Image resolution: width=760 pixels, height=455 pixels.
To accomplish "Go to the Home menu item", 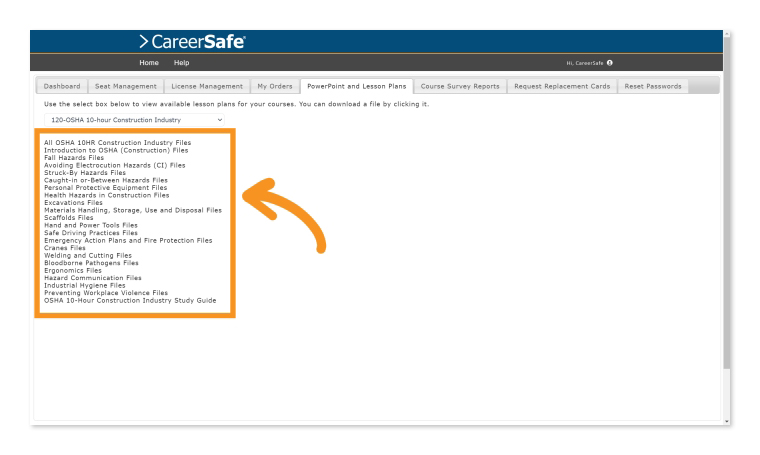I will (149, 63).
